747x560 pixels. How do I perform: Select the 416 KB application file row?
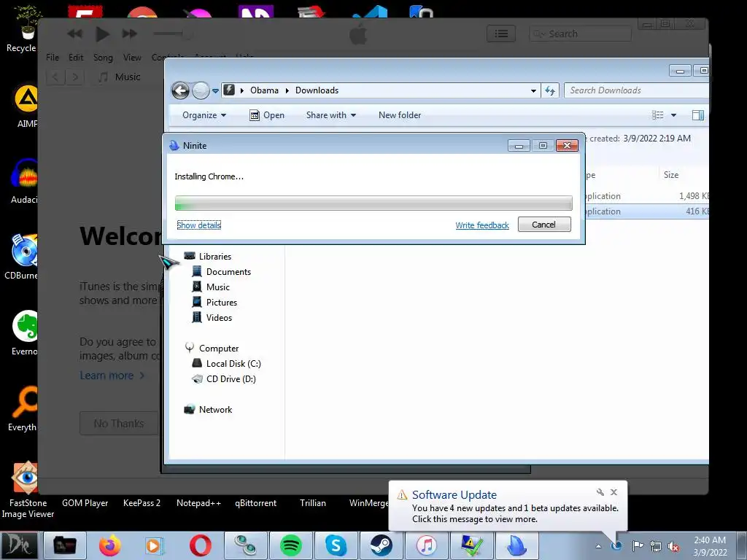pos(647,211)
